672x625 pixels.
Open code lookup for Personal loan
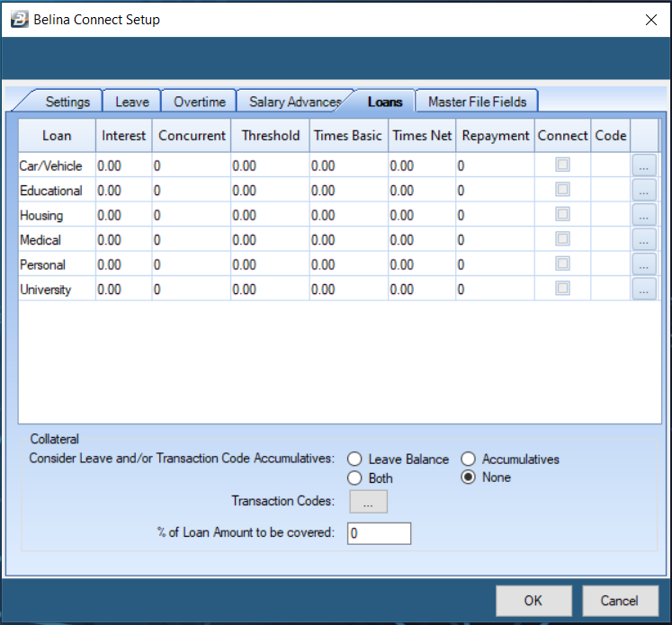point(644,264)
